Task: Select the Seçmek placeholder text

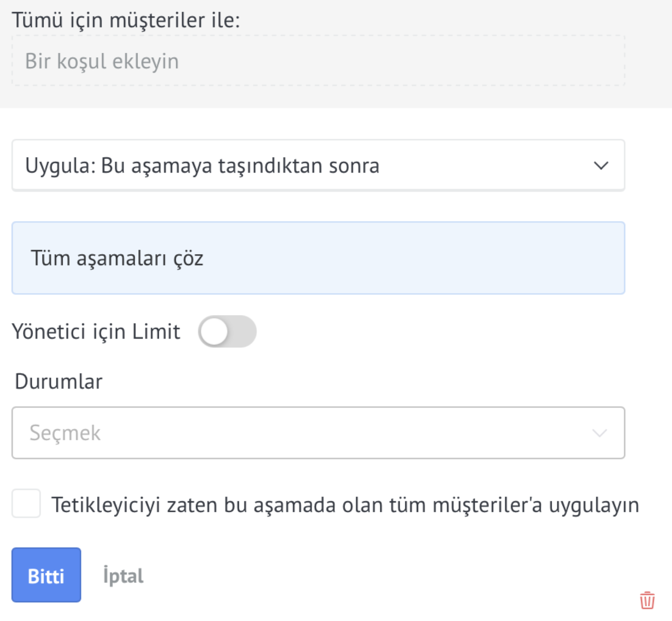Action: [65, 433]
